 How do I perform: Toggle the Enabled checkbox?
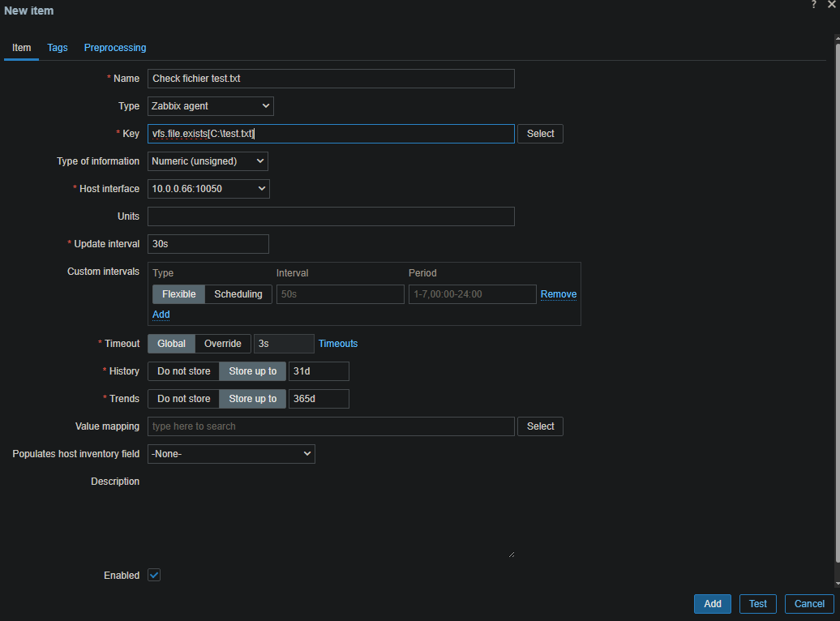pos(154,575)
